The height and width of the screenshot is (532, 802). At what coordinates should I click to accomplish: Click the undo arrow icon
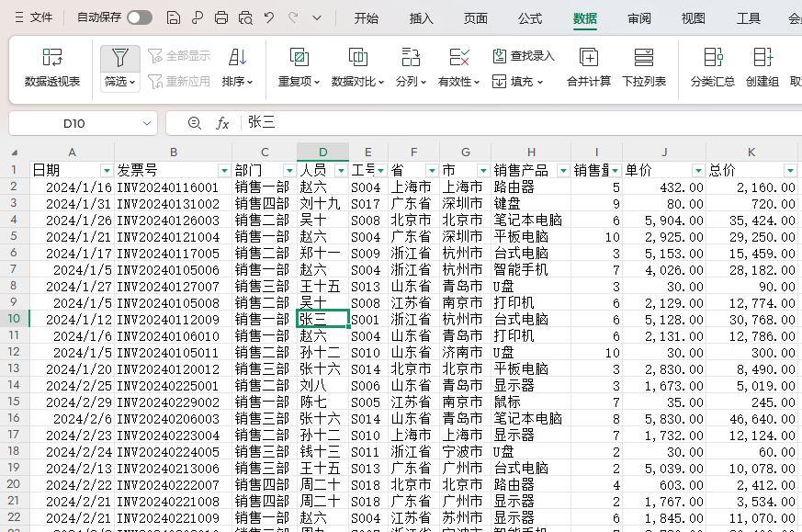[x=269, y=17]
